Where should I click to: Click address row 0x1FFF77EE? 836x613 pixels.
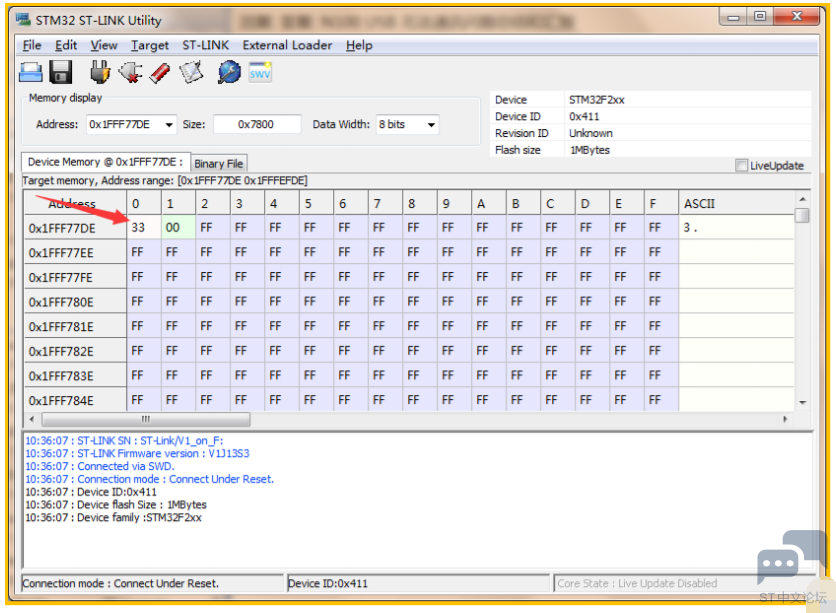pos(75,253)
